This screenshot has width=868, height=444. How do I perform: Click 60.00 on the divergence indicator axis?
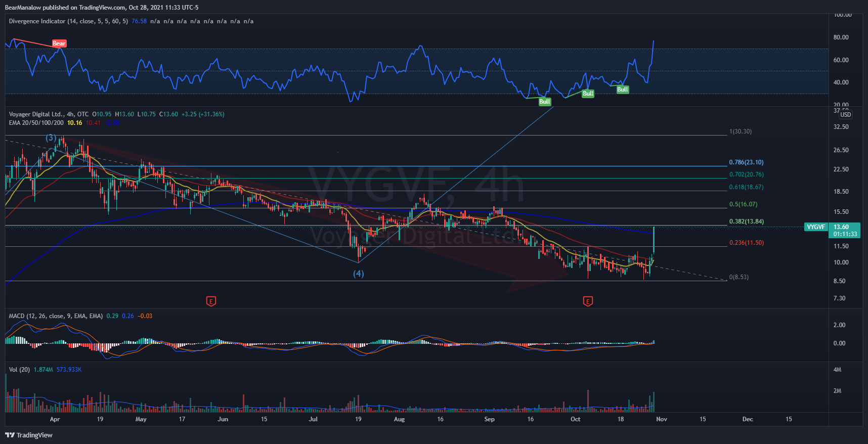click(x=841, y=60)
